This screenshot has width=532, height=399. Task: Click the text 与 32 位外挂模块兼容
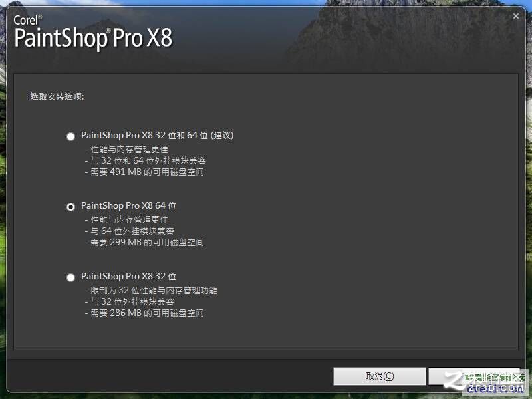click(x=132, y=302)
